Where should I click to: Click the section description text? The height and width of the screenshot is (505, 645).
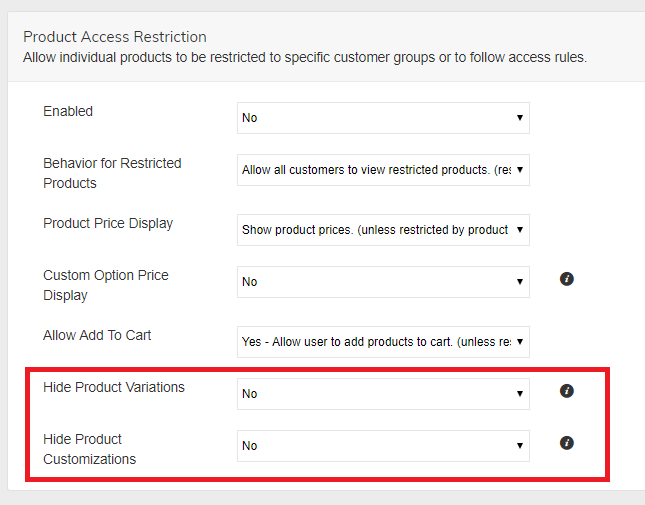(x=305, y=57)
